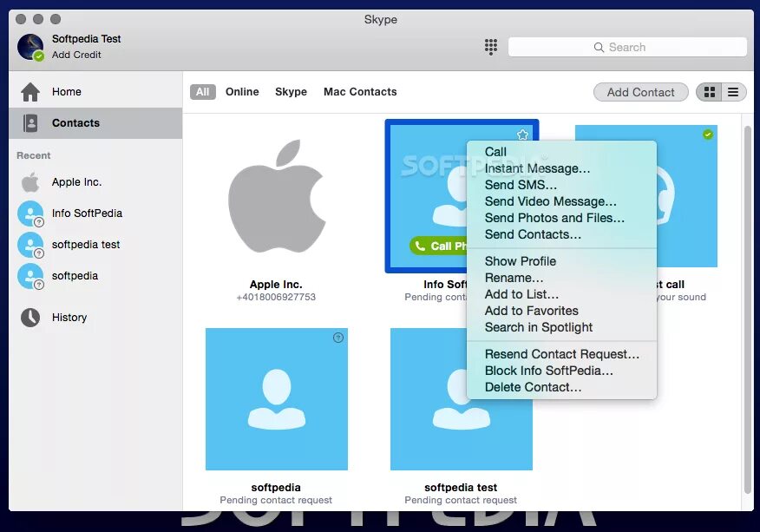Click the History clock icon
The image size is (760, 532).
pyautogui.click(x=30, y=318)
